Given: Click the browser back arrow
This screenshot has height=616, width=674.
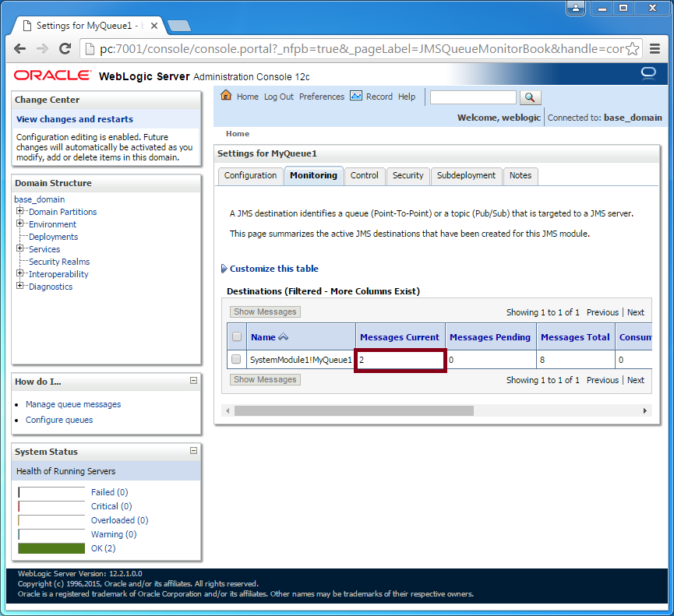Looking at the screenshot, I should (19, 49).
